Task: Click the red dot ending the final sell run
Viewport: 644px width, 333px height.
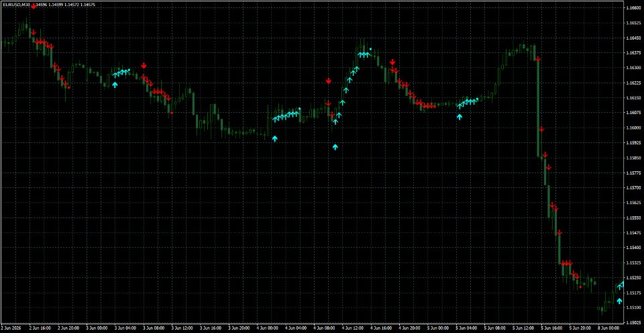Action: click(580, 287)
